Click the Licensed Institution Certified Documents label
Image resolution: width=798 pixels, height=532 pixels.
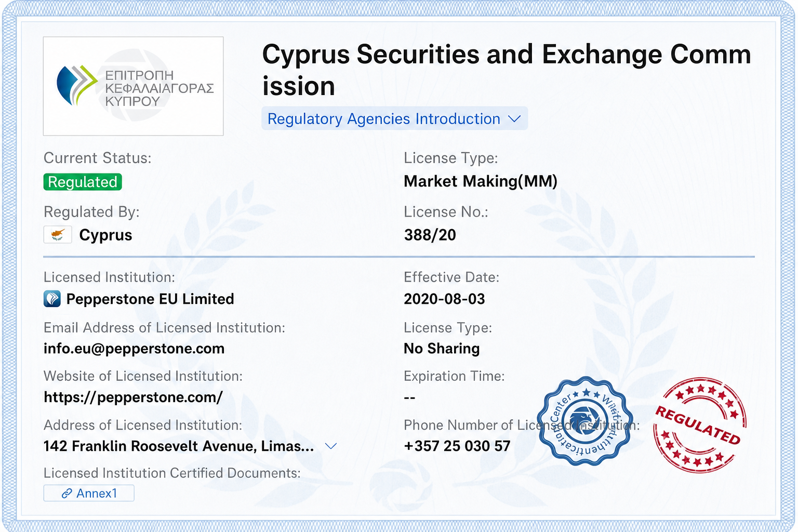(172, 473)
